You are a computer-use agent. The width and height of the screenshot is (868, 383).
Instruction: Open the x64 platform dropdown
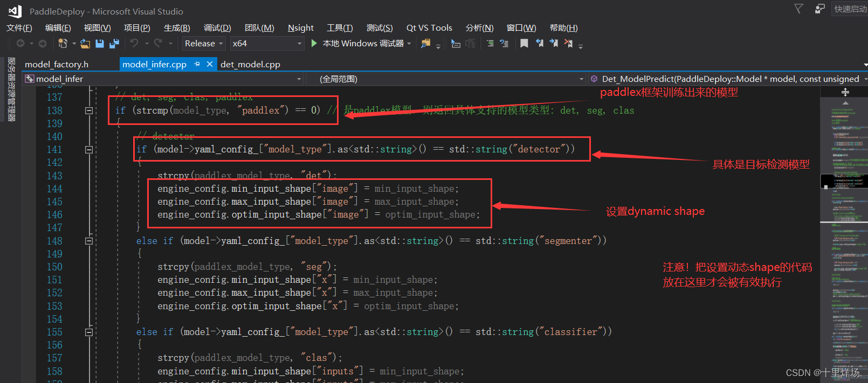point(267,44)
